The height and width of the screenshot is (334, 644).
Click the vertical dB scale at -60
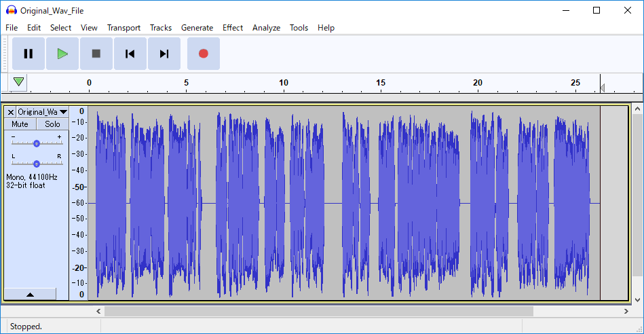79,203
